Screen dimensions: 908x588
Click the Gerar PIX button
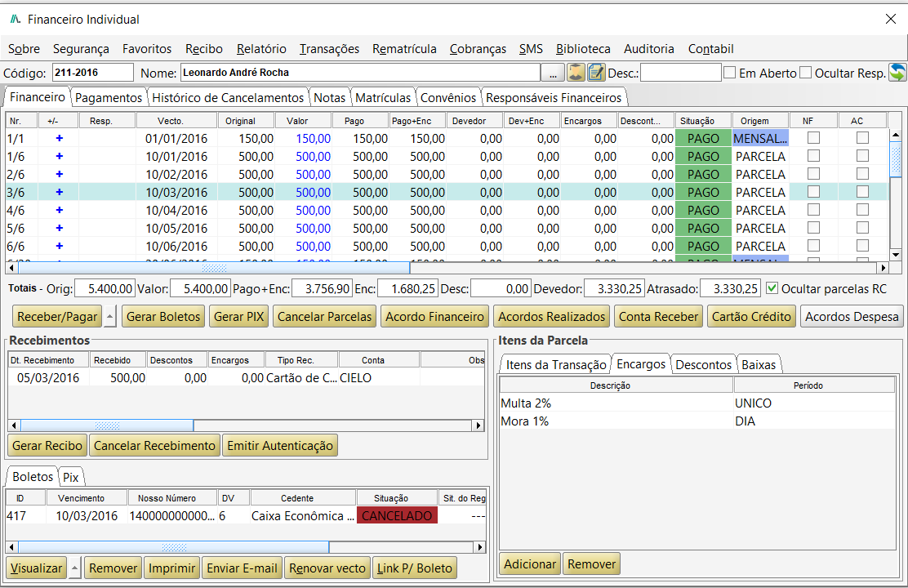[238, 316]
